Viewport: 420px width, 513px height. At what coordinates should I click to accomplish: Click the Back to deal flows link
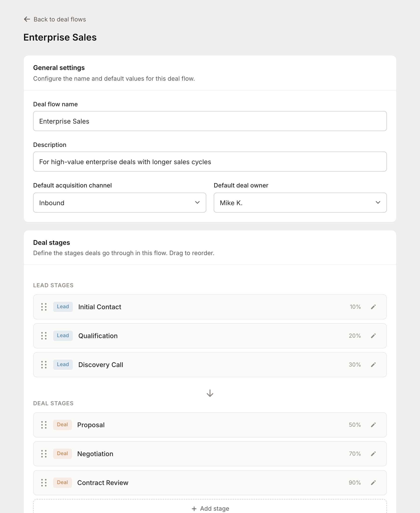(x=59, y=19)
